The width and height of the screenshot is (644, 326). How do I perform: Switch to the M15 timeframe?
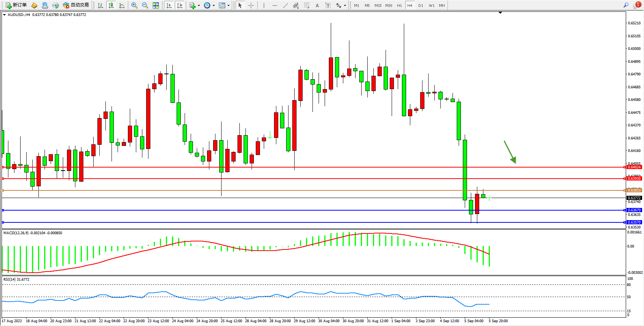point(378,5)
